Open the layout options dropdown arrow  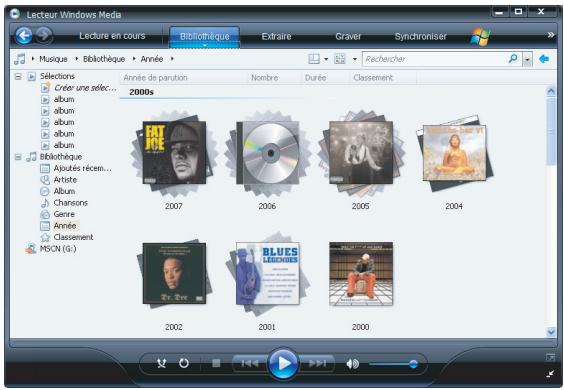pos(326,59)
